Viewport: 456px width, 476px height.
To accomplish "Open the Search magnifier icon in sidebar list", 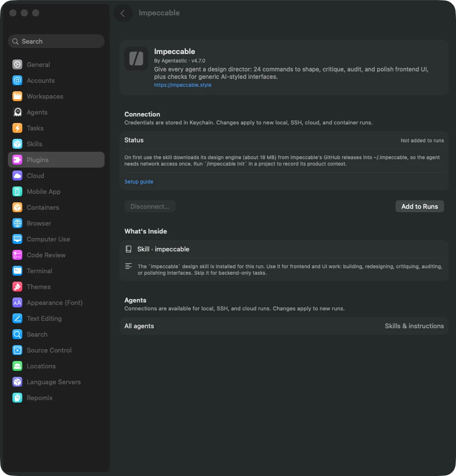I will click(17, 334).
